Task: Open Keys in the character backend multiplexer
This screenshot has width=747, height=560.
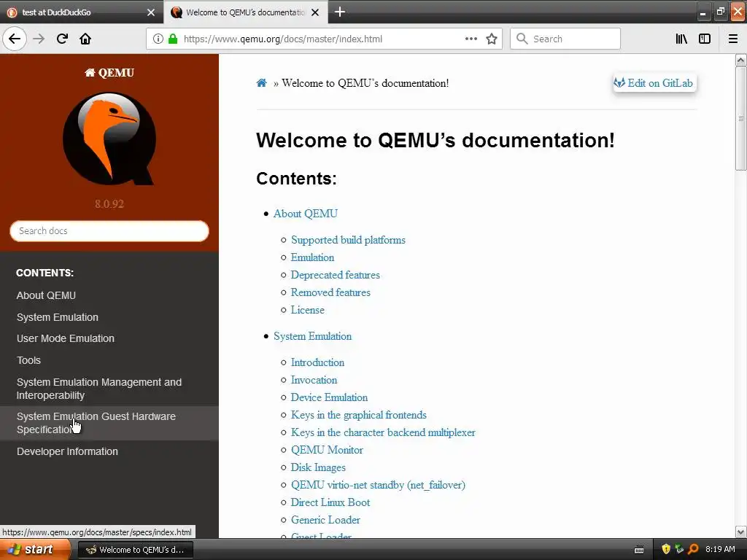Action: click(x=383, y=432)
